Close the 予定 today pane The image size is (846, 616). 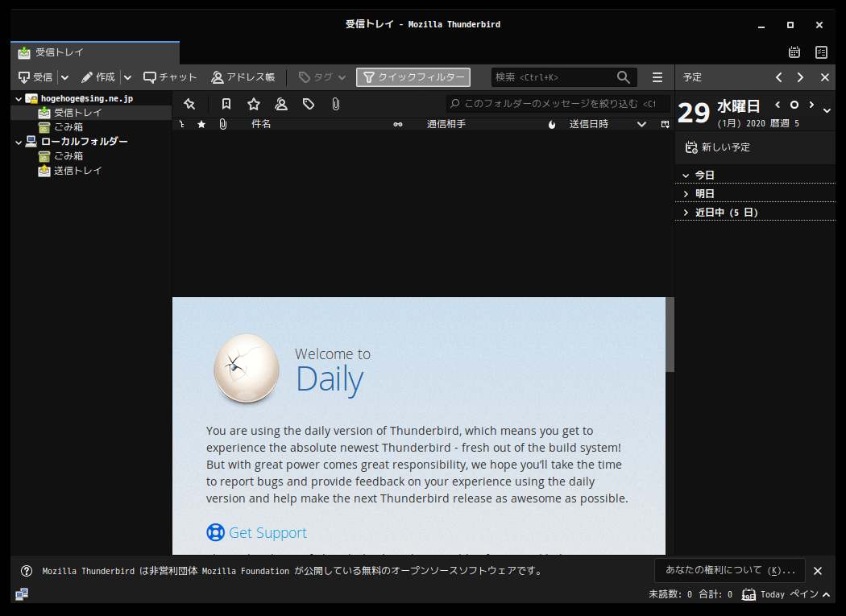[825, 77]
